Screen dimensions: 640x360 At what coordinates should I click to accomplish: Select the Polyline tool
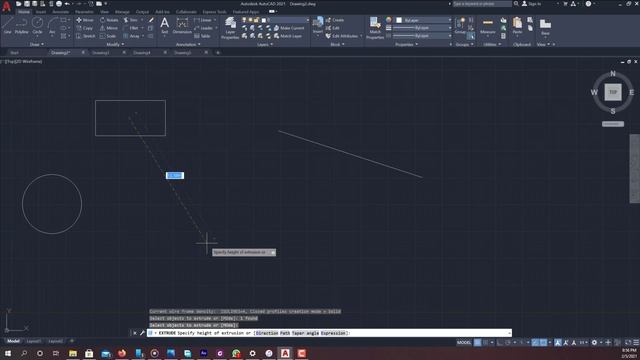click(22, 26)
